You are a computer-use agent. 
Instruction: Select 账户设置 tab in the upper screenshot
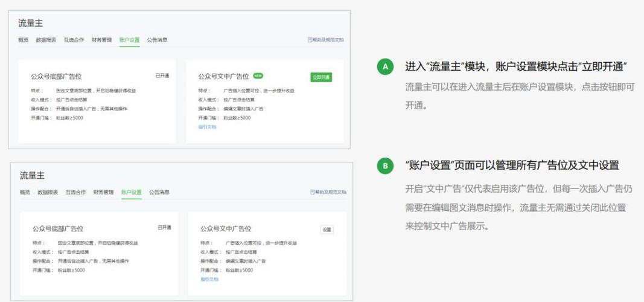(129, 40)
